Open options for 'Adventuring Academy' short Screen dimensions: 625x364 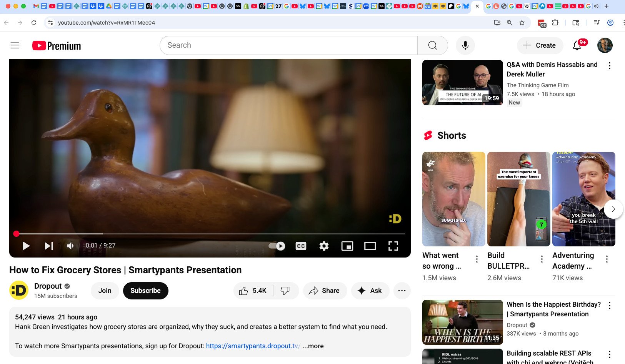click(x=607, y=259)
